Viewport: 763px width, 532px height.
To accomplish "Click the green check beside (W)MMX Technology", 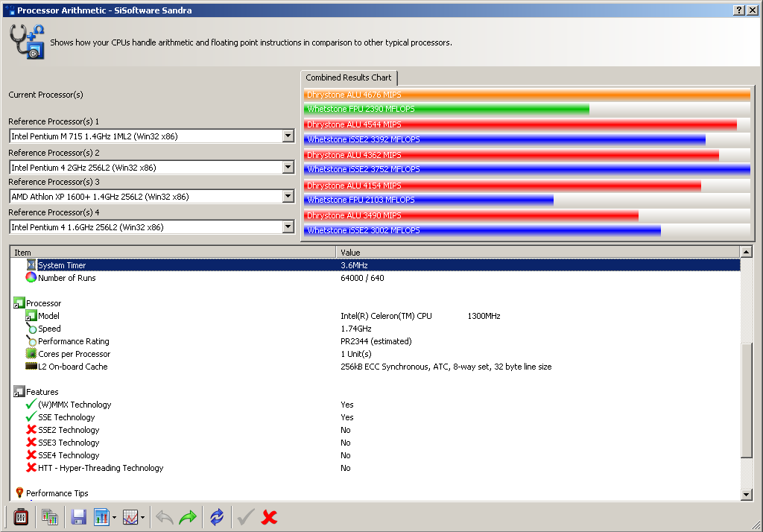I will [31, 404].
